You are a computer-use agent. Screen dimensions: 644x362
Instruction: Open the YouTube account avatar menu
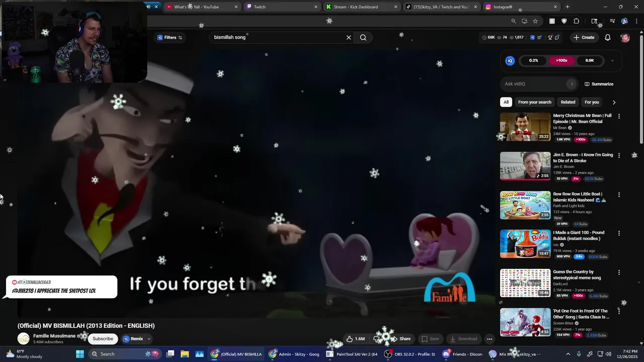coord(625,38)
